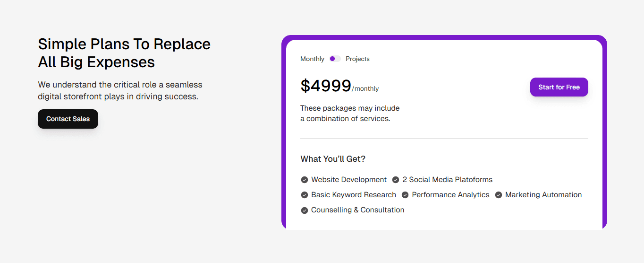Viewport: 644px width, 263px height.
Task: Click the checkmark icon beside Counselling & Consultation
Action: 305,210
